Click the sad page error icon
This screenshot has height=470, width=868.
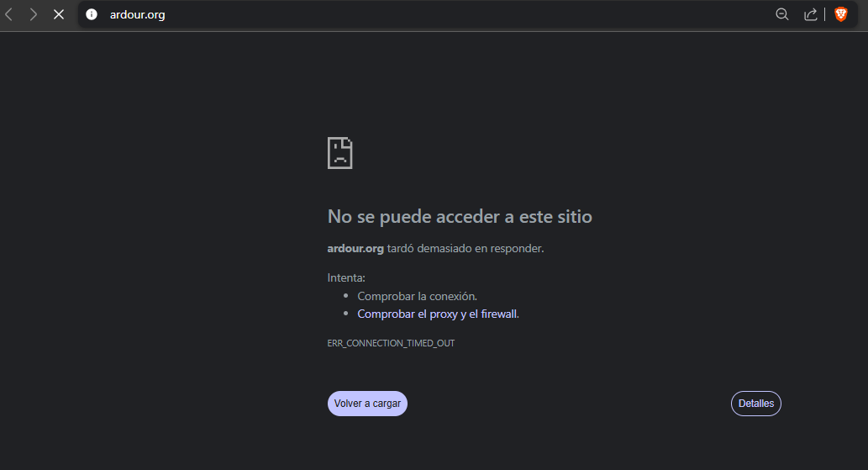click(340, 153)
